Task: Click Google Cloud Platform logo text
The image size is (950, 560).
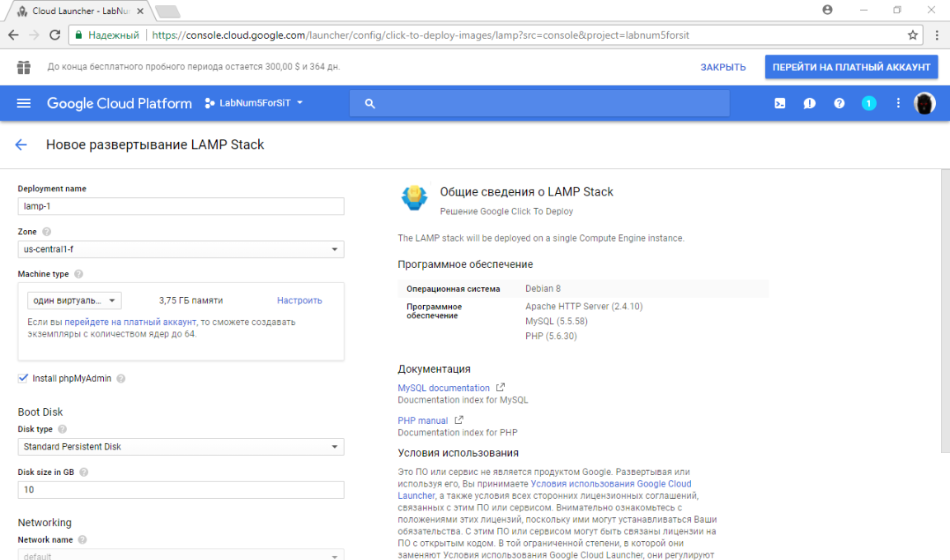Action: [x=120, y=104]
